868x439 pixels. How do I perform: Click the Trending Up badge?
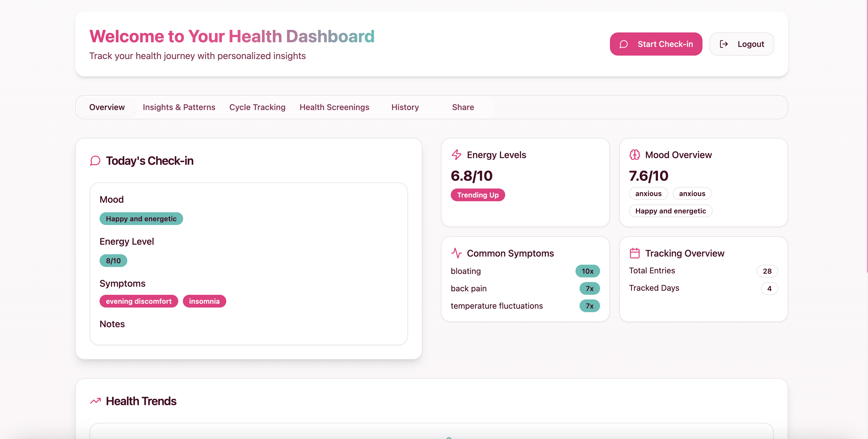(477, 195)
